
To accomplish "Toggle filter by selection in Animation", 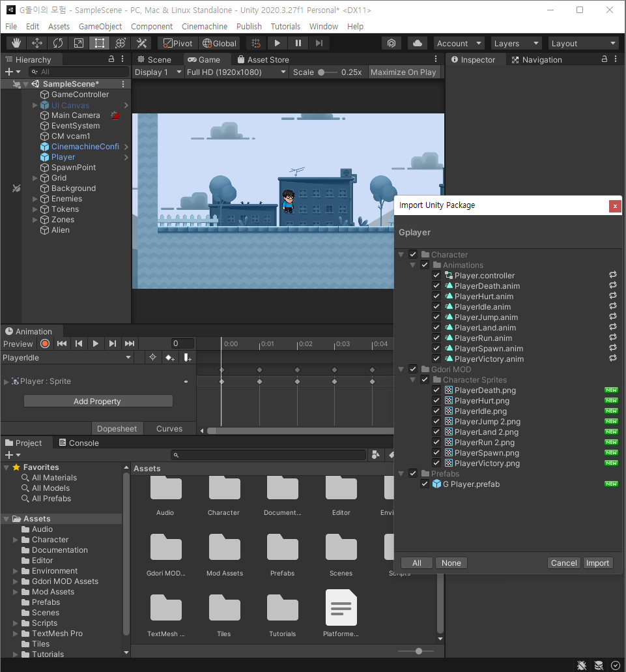I will tap(152, 357).
